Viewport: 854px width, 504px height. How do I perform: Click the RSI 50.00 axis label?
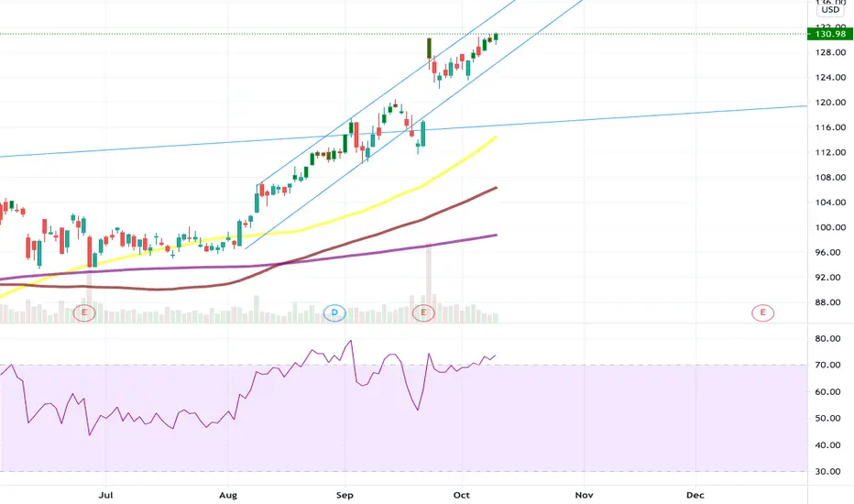tap(827, 419)
